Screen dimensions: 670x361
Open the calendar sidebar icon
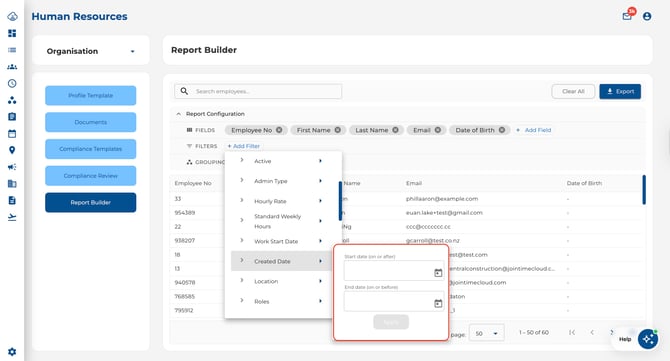[x=12, y=133]
